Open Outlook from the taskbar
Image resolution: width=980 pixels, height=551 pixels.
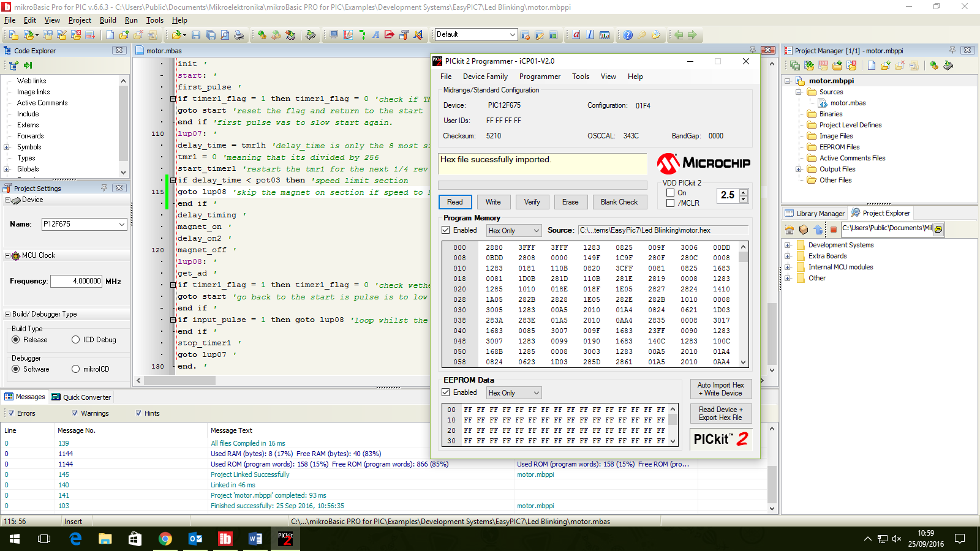pos(195,539)
